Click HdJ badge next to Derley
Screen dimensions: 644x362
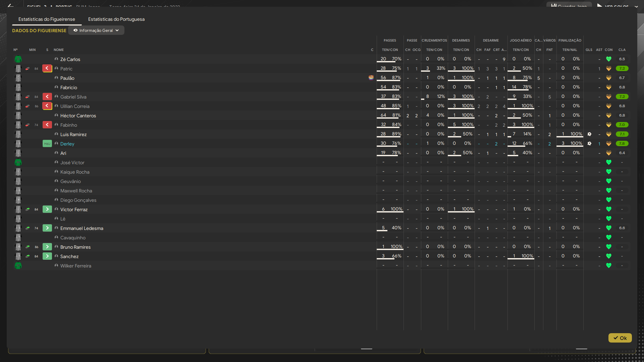(47, 143)
